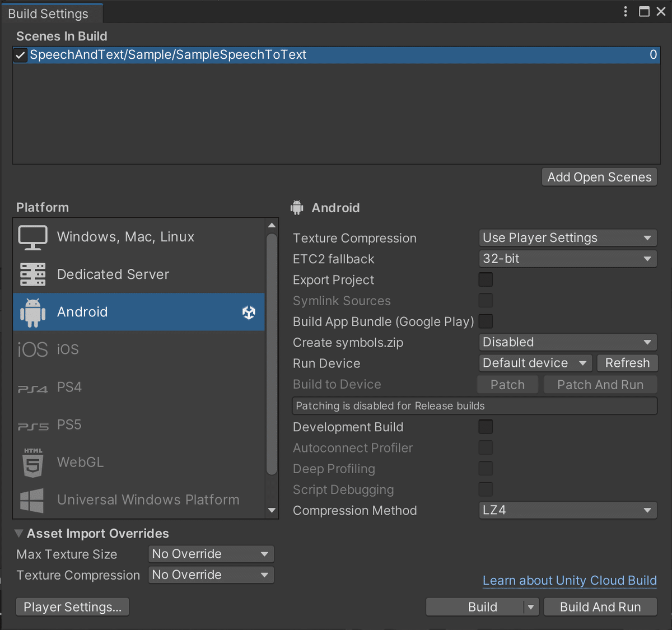The image size is (672, 630).
Task: Enable Build App Bundle (Google Play) checkbox
Action: (x=486, y=321)
